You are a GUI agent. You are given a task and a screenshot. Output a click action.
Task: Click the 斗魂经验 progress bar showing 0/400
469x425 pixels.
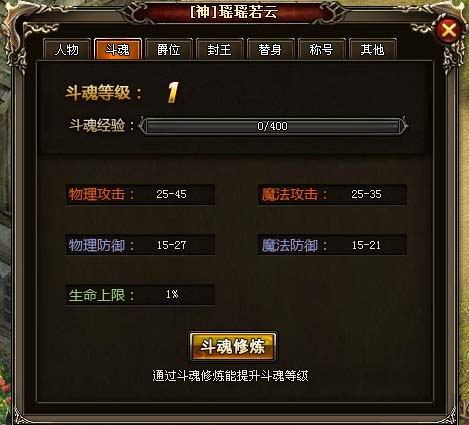273,126
